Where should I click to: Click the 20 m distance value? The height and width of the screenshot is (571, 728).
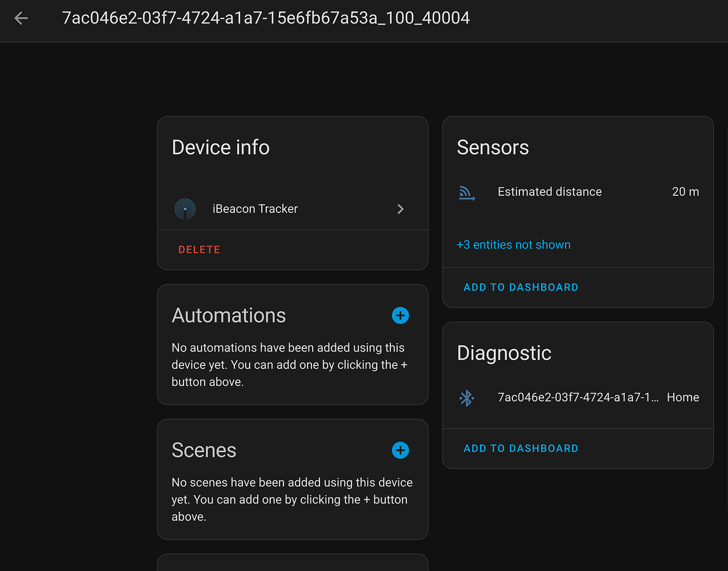point(685,192)
